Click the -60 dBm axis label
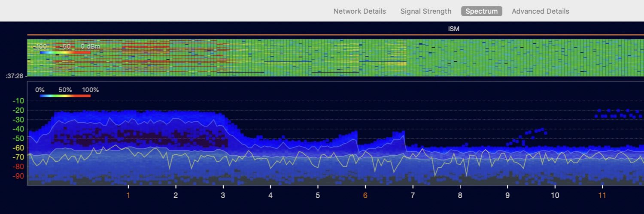The width and height of the screenshot is (644, 214). pos(18,148)
